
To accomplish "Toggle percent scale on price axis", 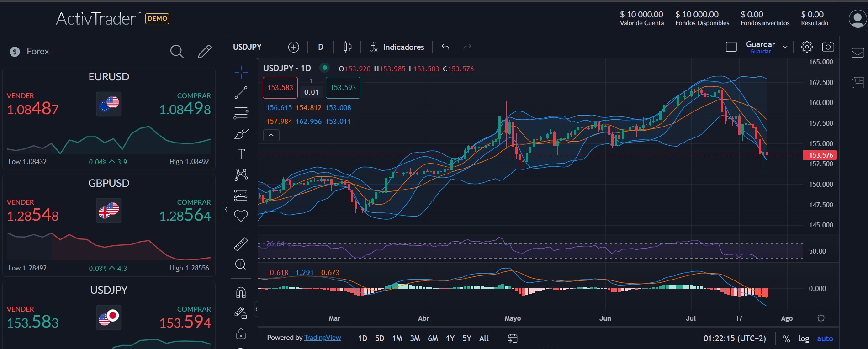I will [x=786, y=338].
